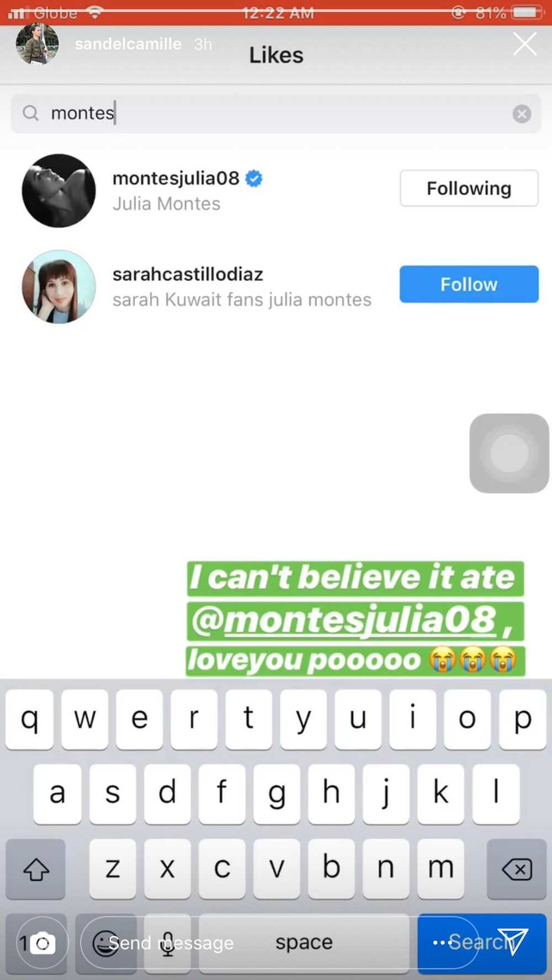The width and height of the screenshot is (552, 980).
Task: Tap the keyboard backspace key
Action: pyautogui.click(x=517, y=870)
